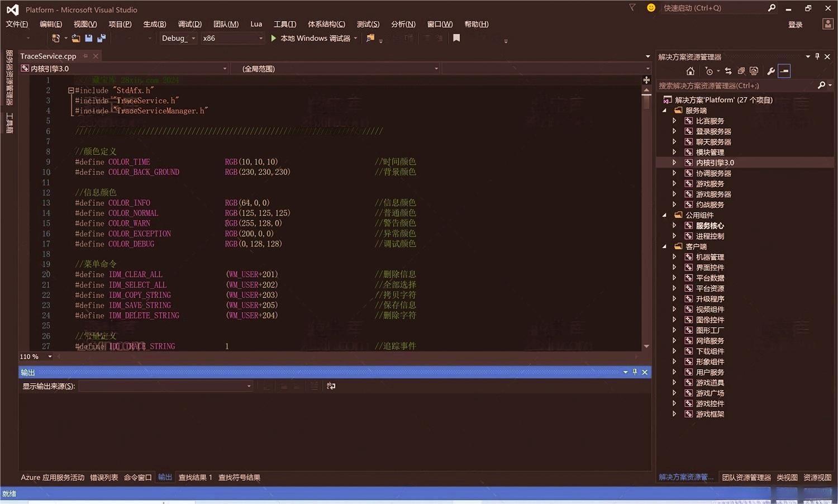This screenshot has height=504, width=838.
Task: Collapse the 服务端 folder
Action: [x=665, y=111]
